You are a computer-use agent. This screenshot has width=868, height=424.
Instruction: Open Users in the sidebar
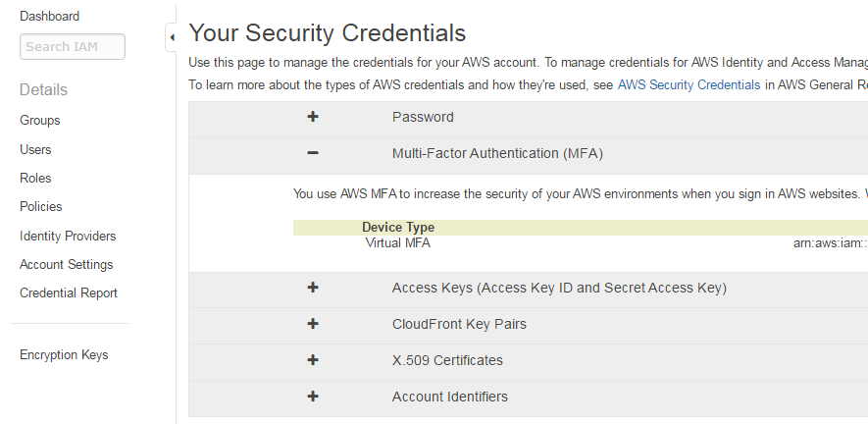[35, 149]
